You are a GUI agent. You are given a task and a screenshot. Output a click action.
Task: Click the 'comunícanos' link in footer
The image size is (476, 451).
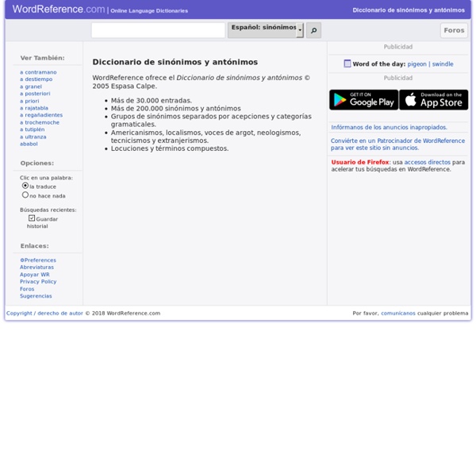[397, 313]
